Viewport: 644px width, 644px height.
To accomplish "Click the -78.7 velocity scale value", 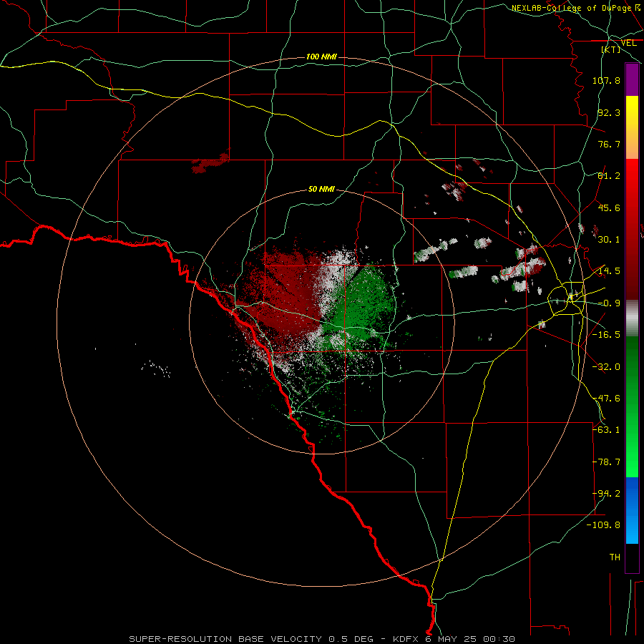I will pyautogui.click(x=606, y=462).
